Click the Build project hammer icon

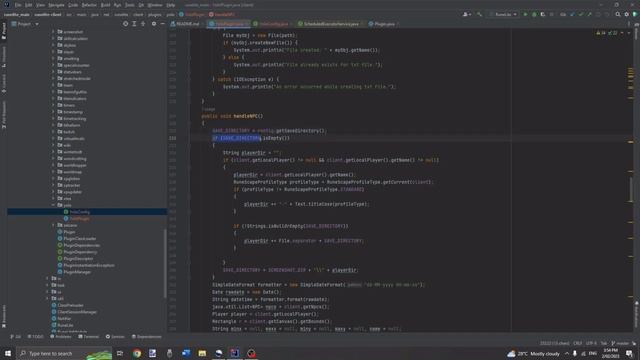point(480,14)
